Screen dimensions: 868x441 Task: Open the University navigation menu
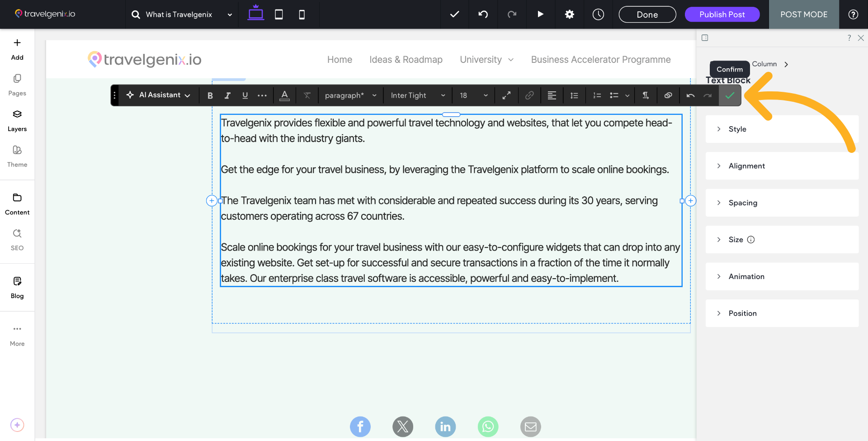[486, 59]
